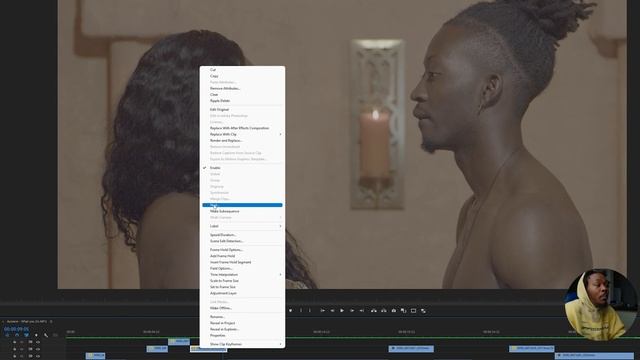Click the Play-Stop toggle in the monitor transport
This screenshot has height=360, width=640.
point(342,311)
